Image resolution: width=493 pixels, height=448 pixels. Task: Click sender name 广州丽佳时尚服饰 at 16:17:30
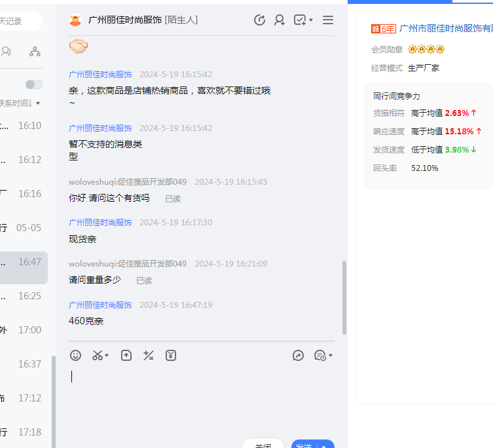[100, 223]
